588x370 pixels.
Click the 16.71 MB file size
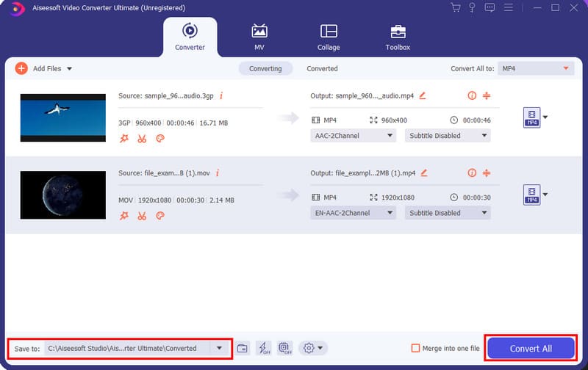pos(213,123)
